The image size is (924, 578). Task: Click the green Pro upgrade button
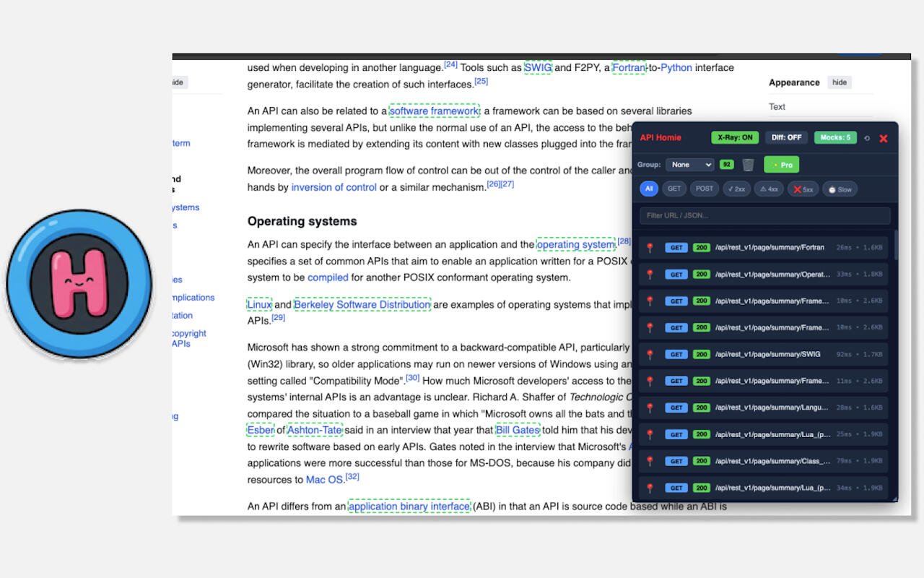click(x=782, y=165)
